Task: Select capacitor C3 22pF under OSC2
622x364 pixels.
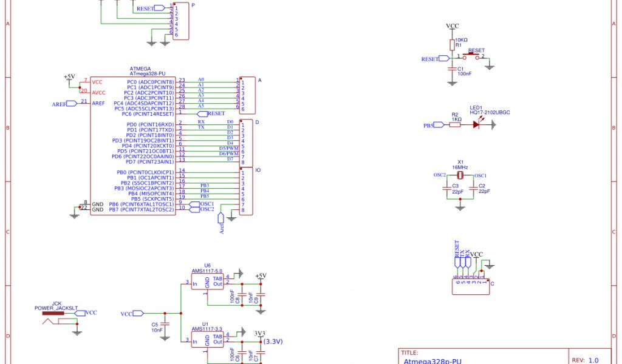Action: pos(446,189)
